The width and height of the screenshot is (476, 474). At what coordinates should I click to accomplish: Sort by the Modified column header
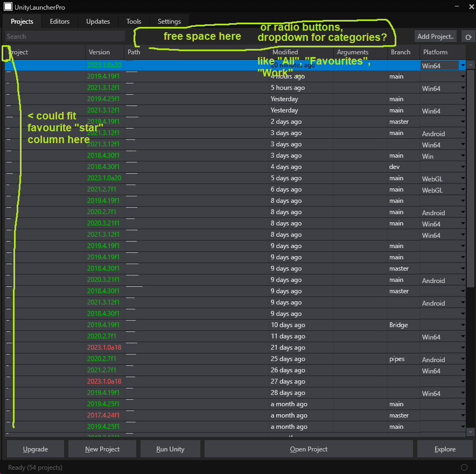point(301,52)
